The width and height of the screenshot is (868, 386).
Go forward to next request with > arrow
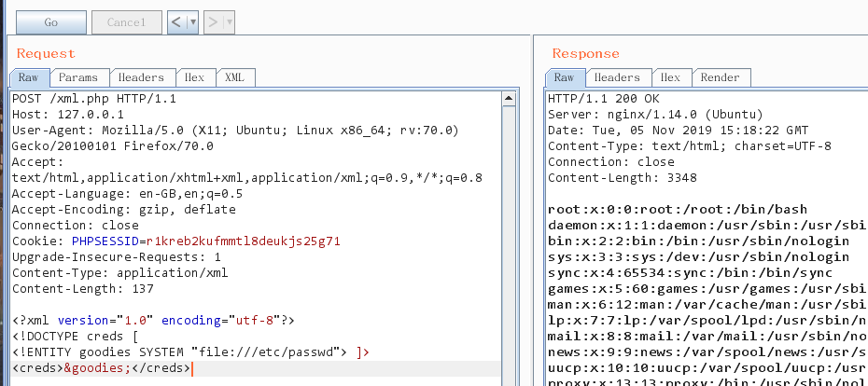click(213, 22)
